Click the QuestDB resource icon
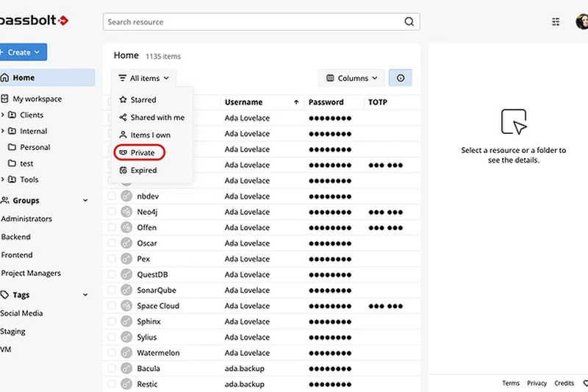Image resolution: width=588 pixels, height=392 pixels. pyautogui.click(x=126, y=274)
